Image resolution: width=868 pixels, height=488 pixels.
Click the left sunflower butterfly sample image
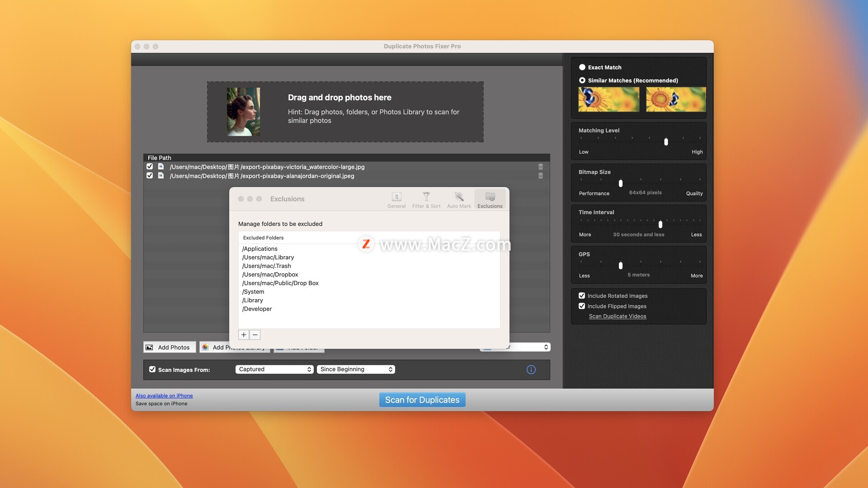click(609, 99)
